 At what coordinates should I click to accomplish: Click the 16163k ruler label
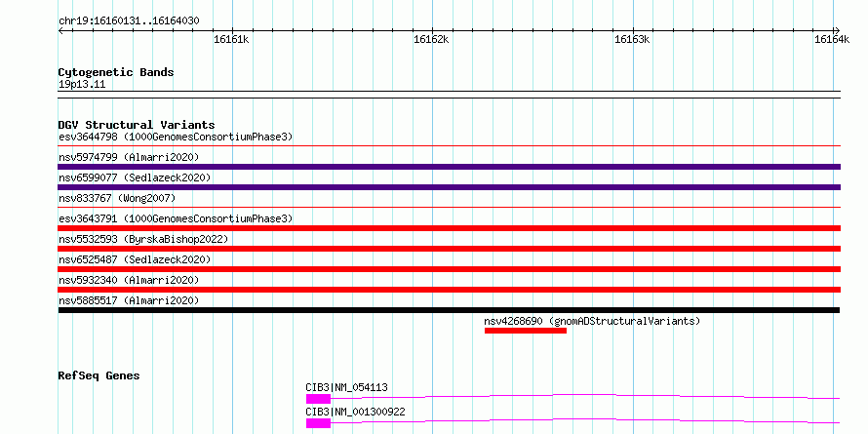(632, 40)
